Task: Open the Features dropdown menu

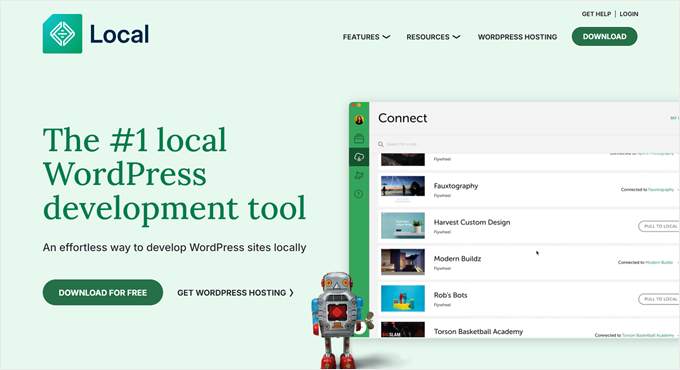Action: click(x=366, y=37)
